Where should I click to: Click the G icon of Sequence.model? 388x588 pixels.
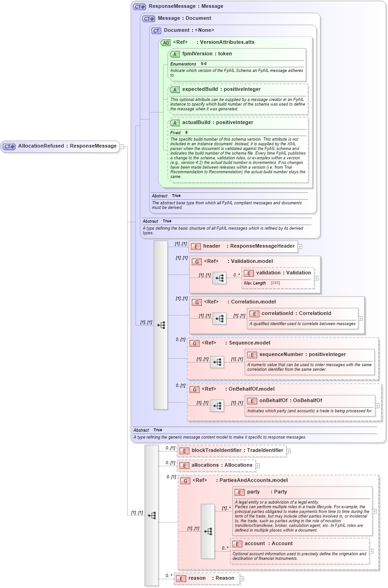[x=194, y=343]
